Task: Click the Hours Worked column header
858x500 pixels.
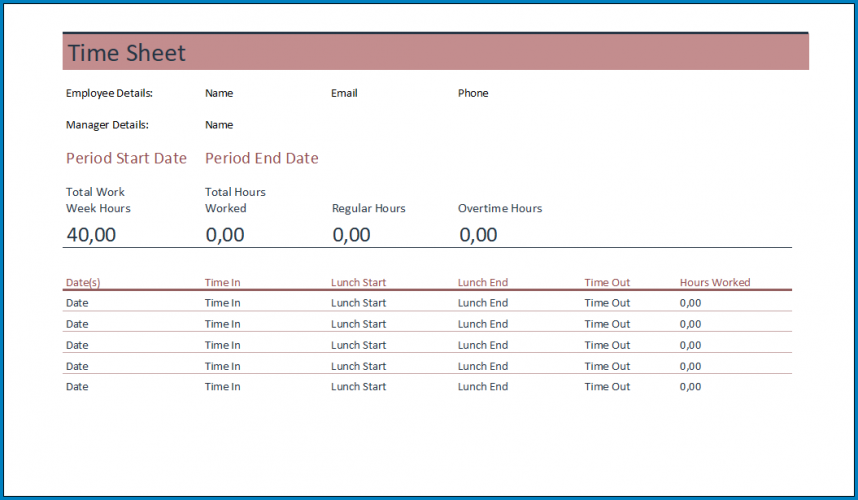Action: [715, 282]
